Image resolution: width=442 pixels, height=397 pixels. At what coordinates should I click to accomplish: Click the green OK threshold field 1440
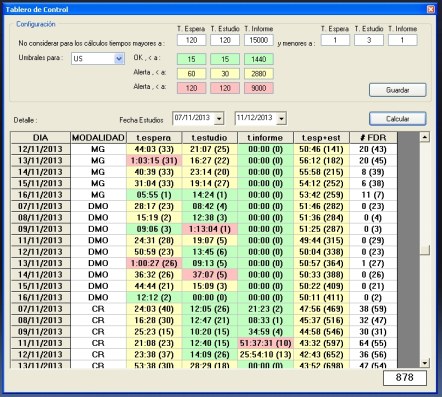(259, 59)
